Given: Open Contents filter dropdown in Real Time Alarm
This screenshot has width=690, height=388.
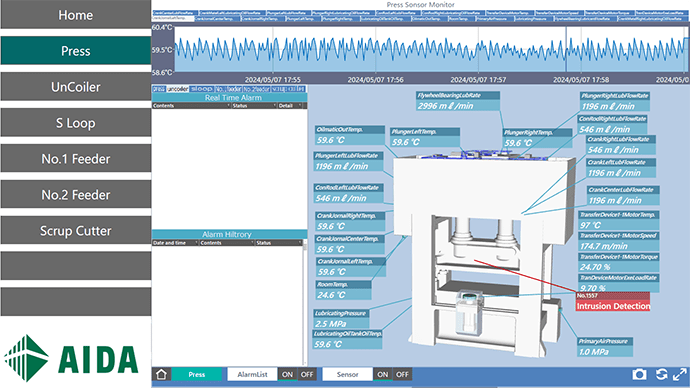Looking at the screenshot, I should point(228,106).
